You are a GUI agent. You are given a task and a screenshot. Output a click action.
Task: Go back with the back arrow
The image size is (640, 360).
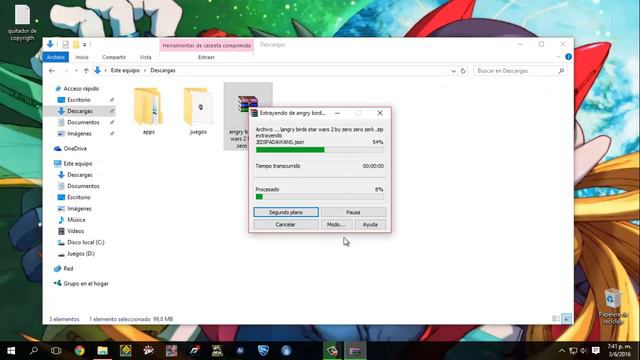(x=51, y=71)
